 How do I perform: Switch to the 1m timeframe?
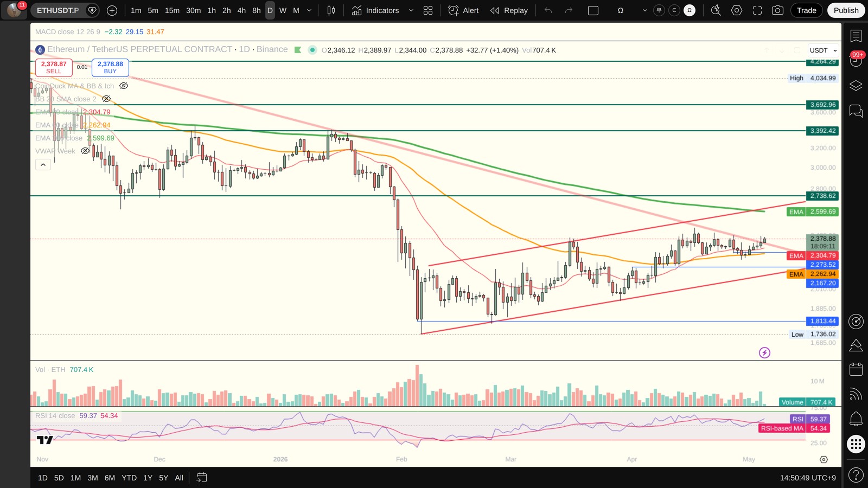click(x=136, y=10)
